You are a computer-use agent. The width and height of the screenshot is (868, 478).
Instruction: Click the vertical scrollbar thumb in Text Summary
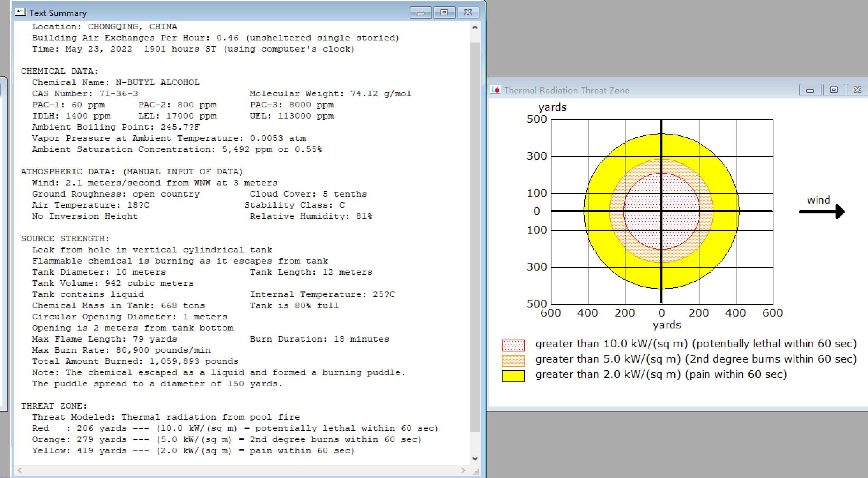coord(475,237)
